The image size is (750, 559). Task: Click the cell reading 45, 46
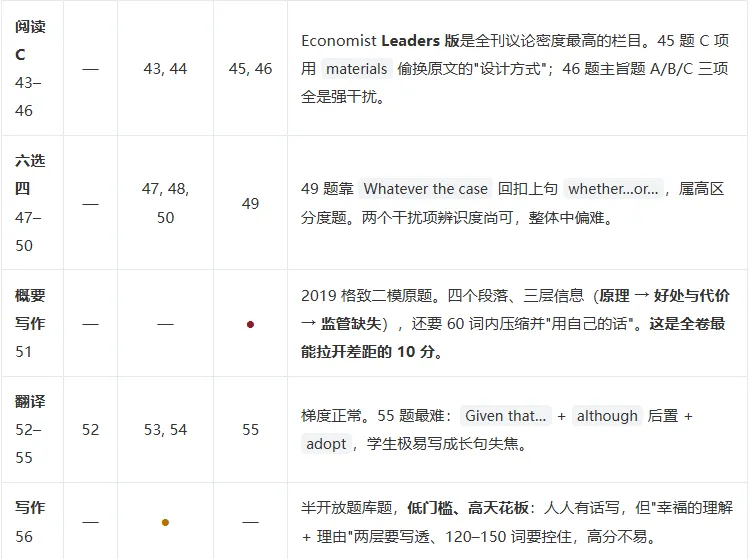point(250,68)
